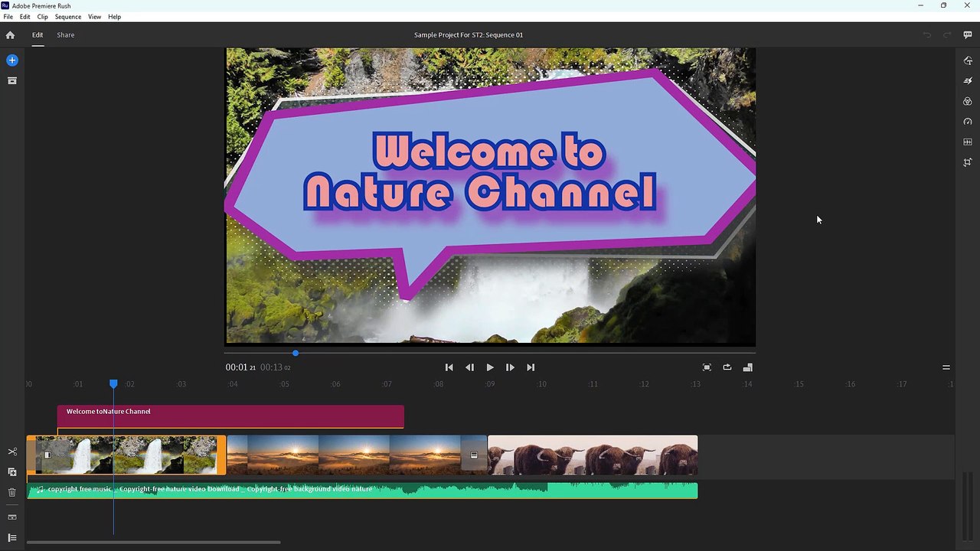Restore down the Premiere Rush window
Image resolution: width=980 pixels, height=551 pixels.
pos(944,5)
